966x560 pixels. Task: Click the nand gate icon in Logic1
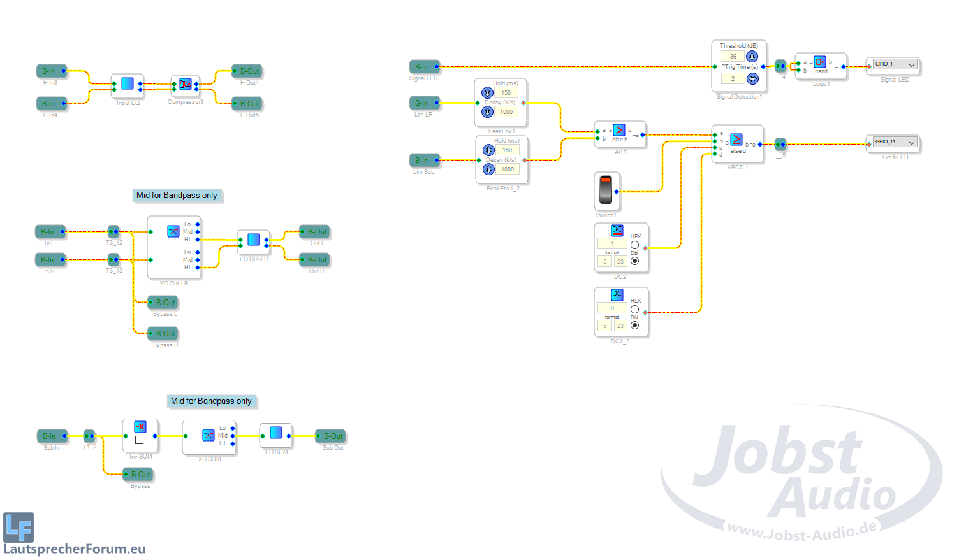click(x=820, y=62)
